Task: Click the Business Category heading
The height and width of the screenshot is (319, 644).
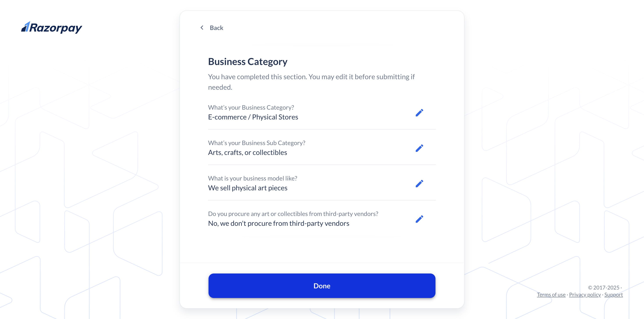Action: (248, 61)
